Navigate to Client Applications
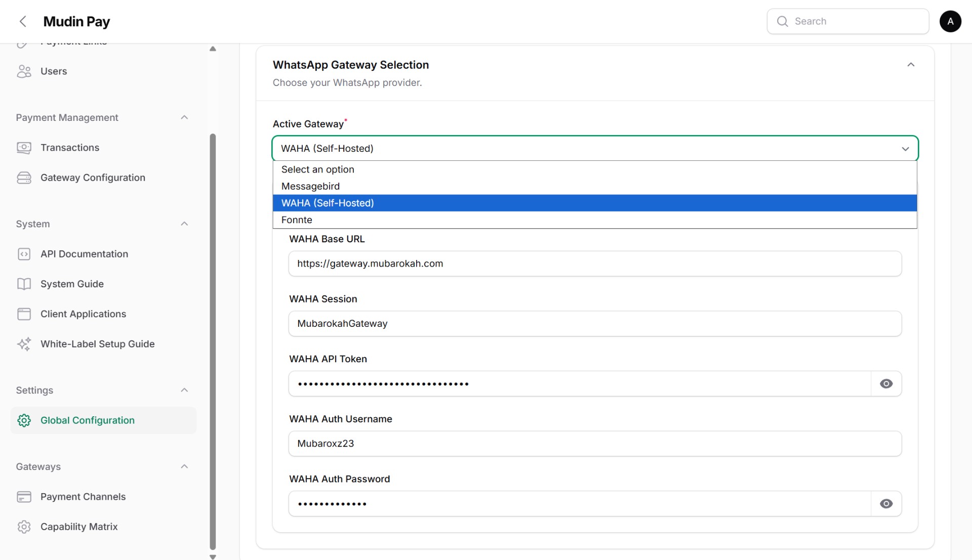Image resolution: width=972 pixels, height=560 pixels. pos(104,314)
